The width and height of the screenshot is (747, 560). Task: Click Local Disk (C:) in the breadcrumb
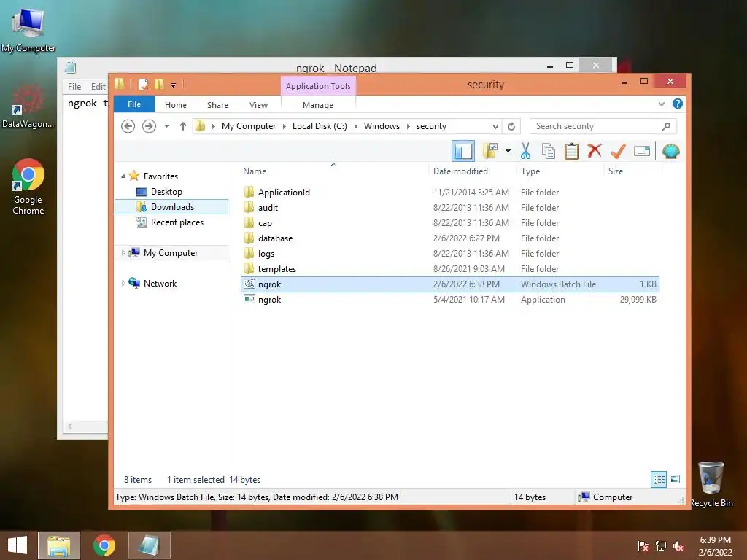pyautogui.click(x=320, y=126)
